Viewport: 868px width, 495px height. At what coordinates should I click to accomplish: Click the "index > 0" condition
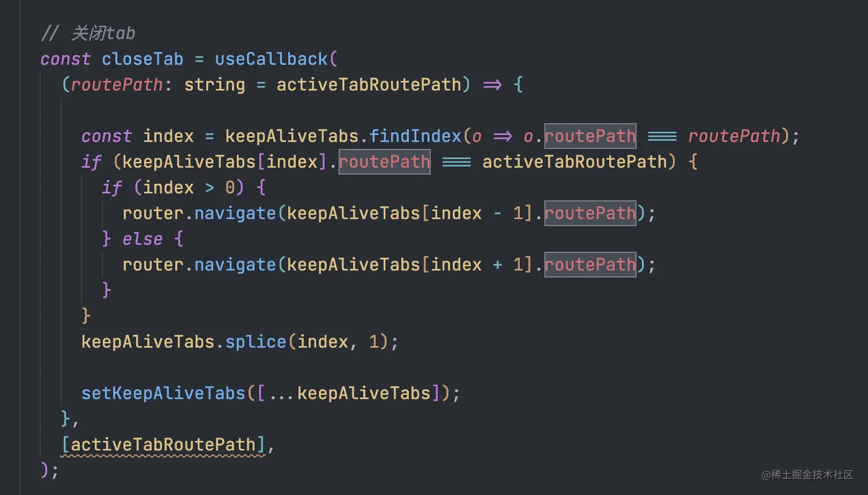click(189, 188)
